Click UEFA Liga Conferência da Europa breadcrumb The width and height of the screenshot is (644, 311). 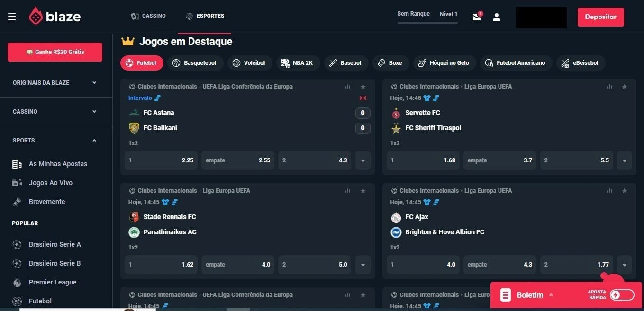click(247, 87)
